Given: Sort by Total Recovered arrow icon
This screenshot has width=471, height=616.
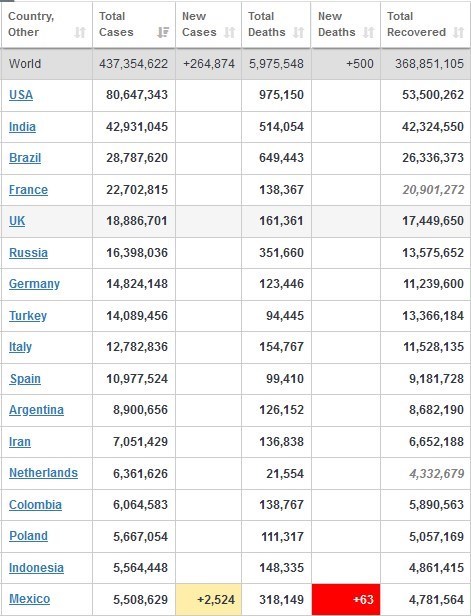Looking at the screenshot, I should coord(458,32).
